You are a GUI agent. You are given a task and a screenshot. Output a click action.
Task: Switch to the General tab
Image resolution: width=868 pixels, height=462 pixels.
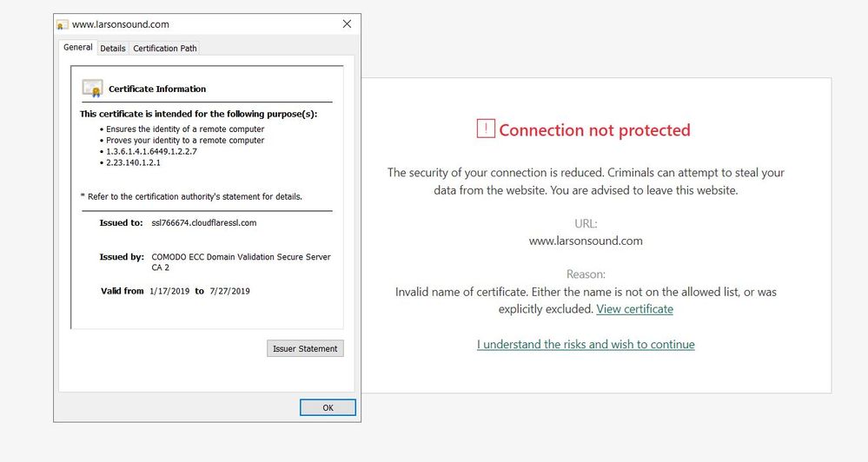click(78, 48)
